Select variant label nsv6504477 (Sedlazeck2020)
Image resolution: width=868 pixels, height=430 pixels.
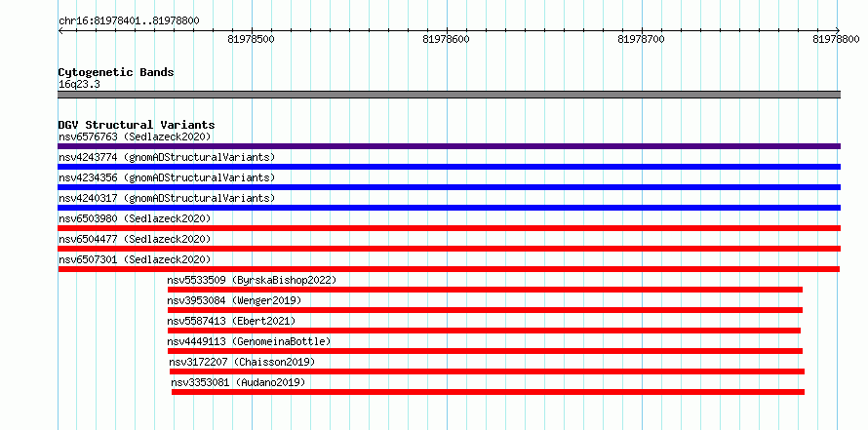point(135,239)
